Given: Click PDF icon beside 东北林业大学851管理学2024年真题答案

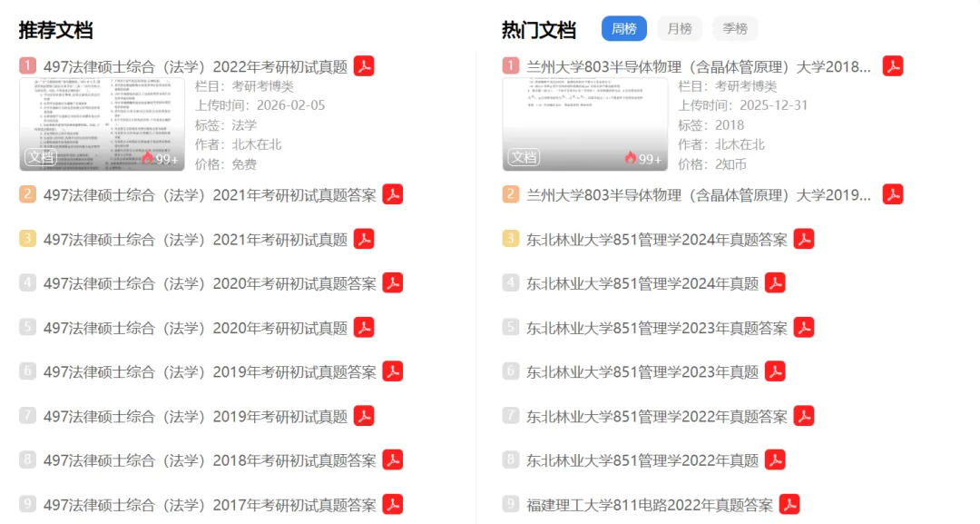Looking at the screenshot, I should [x=804, y=239].
